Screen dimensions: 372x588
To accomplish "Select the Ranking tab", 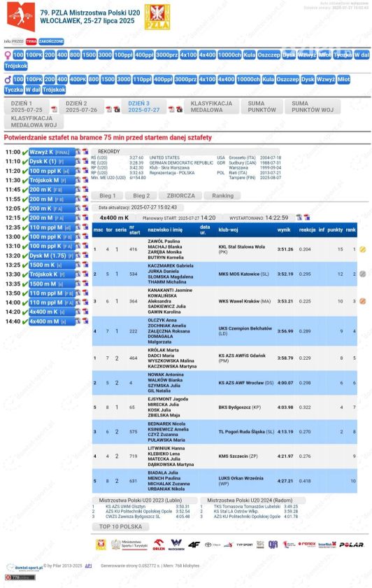I will click(222, 196).
